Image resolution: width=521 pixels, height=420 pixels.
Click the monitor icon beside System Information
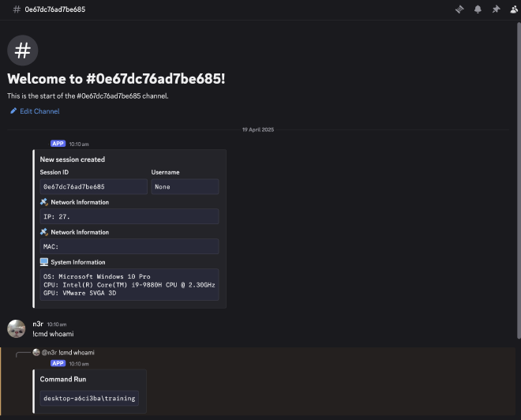pyautogui.click(x=44, y=262)
